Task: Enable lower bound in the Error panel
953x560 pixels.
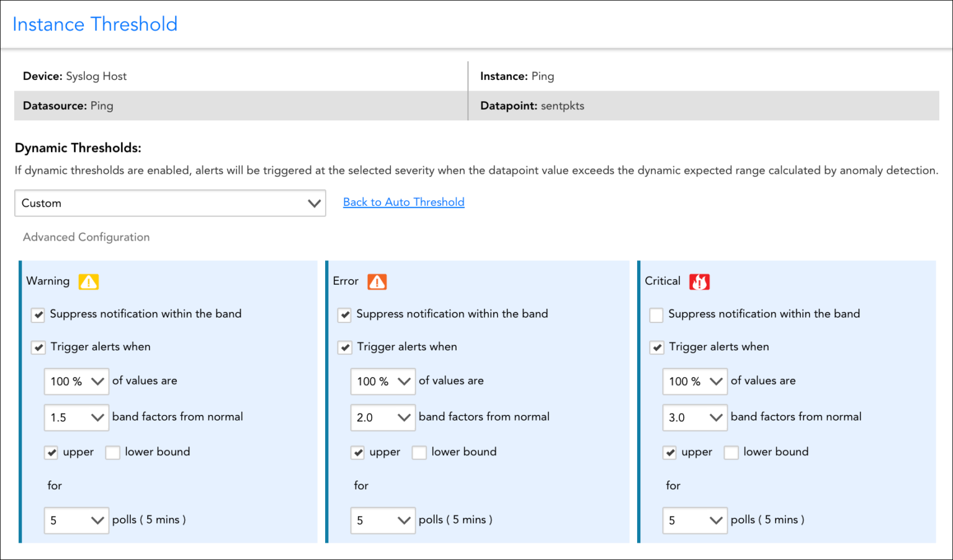Action: click(x=419, y=453)
